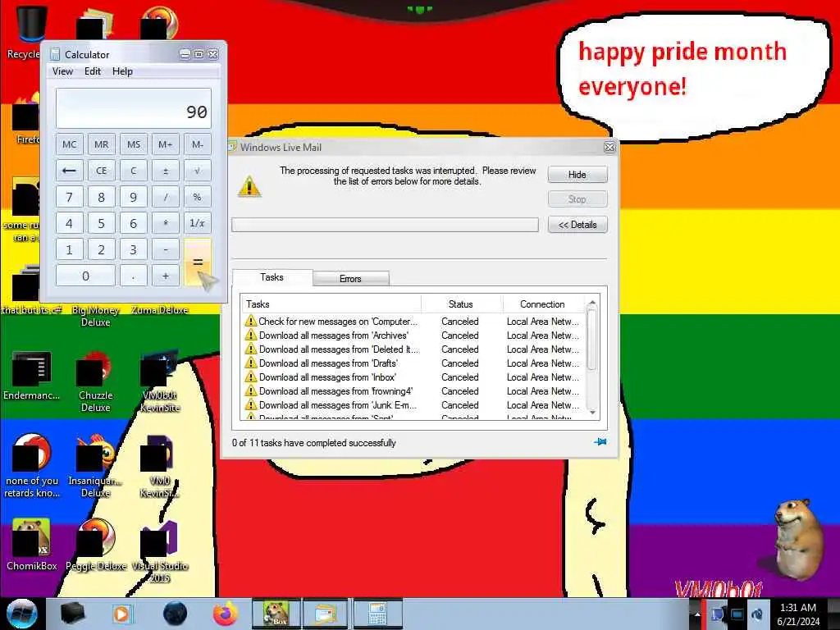Image resolution: width=840 pixels, height=630 pixels.
Task: Click the calculator CE key
Action: tap(101, 171)
